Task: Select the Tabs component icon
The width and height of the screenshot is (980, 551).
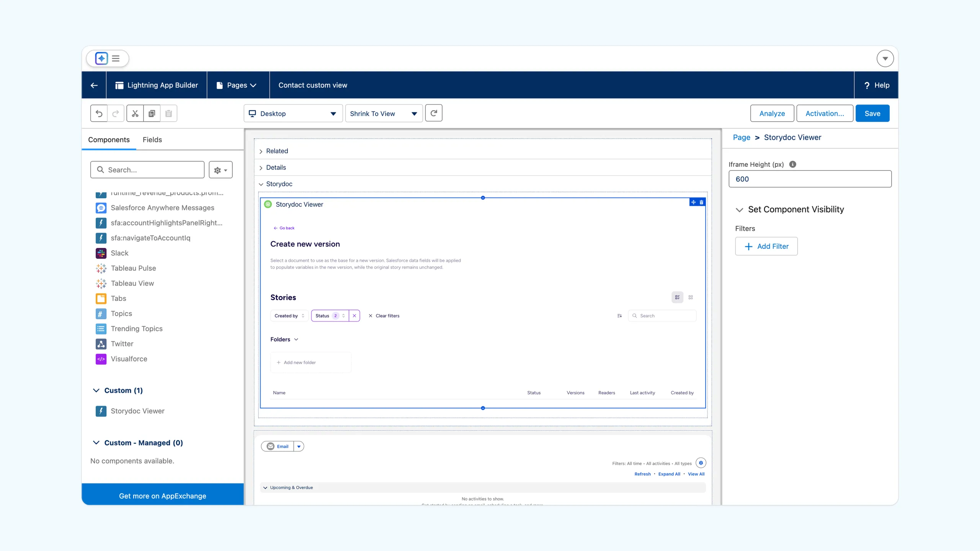Action: pyautogui.click(x=101, y=298)
